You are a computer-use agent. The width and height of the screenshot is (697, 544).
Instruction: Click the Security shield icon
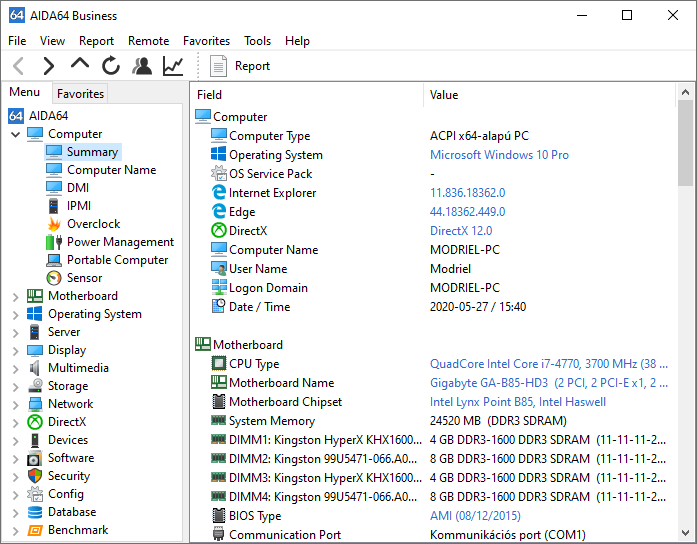pyautogui.click(x=35, y=476)
